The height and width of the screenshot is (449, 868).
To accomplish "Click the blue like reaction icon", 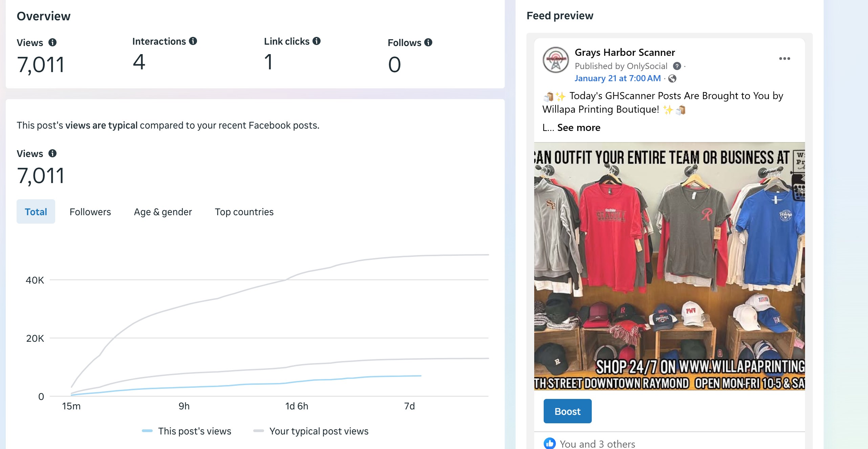I will coord(549,443).
